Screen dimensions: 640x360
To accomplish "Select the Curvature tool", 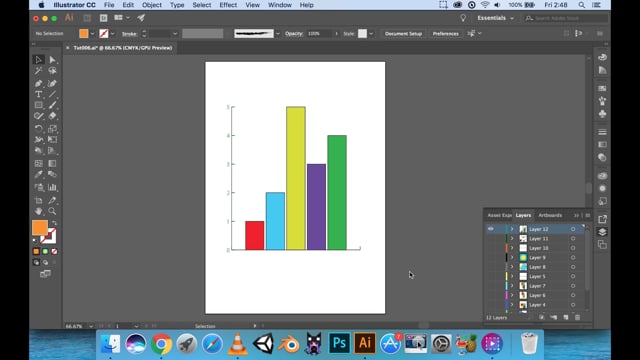I will 52,83.
